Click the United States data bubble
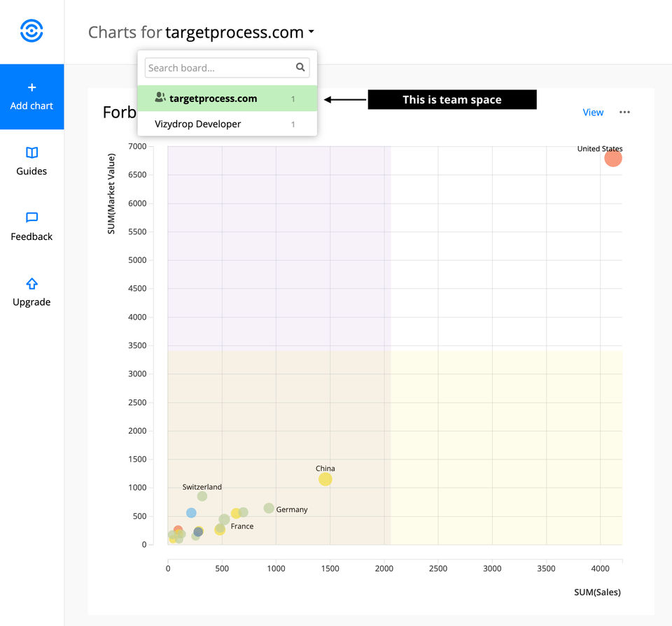672x626 pixels. pyautogui.click(x=613, y=159)
